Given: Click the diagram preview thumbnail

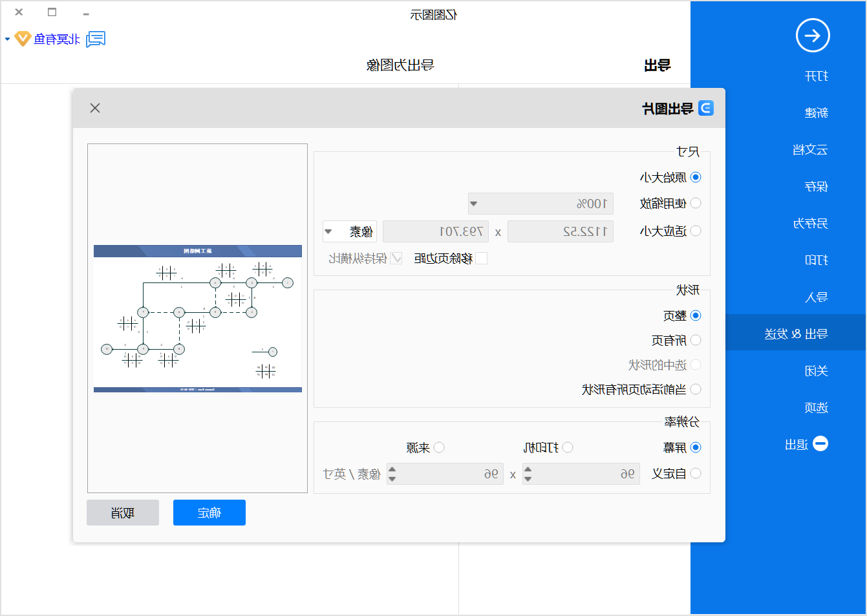Looking at the screenshot, I should point(198,319).
